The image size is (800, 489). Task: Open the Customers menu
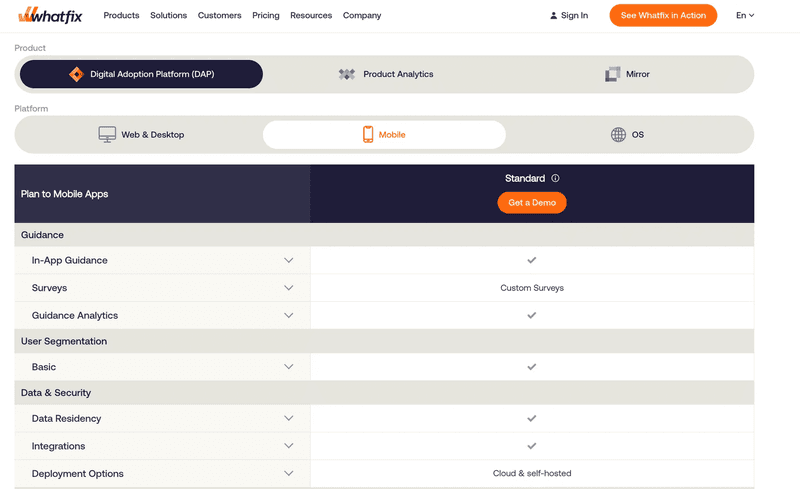[219, 15]
